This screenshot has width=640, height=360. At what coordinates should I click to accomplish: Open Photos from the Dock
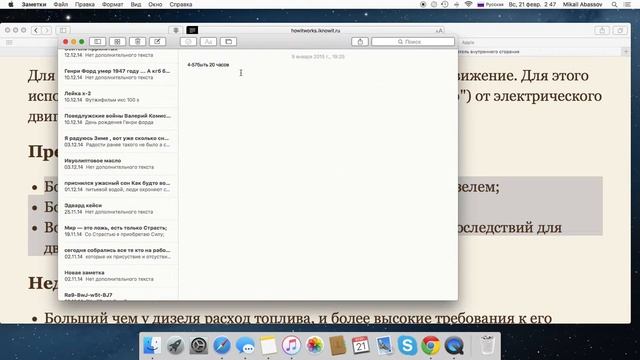[314, 346]
